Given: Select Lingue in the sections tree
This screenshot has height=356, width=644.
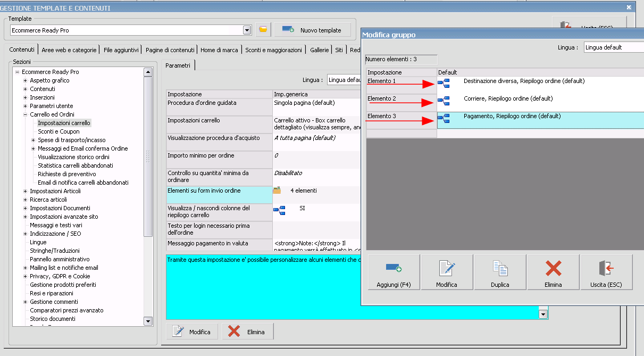Looking at the screenshot, I should coord(38,242).
